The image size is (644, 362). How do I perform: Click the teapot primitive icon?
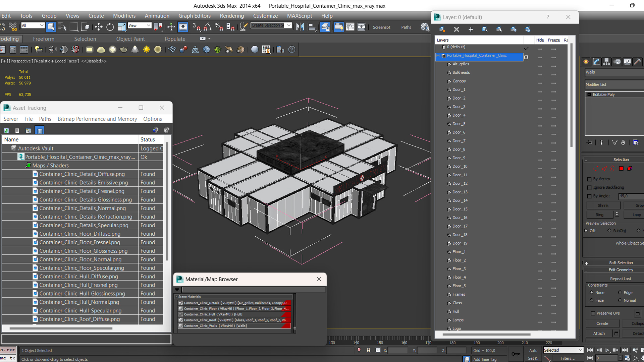pos(123,50)
